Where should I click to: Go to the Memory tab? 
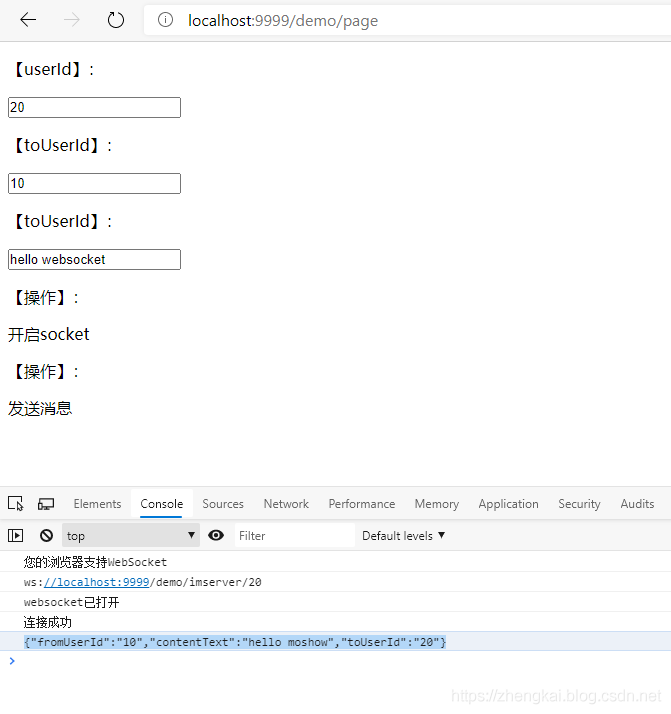coord(437,504)
